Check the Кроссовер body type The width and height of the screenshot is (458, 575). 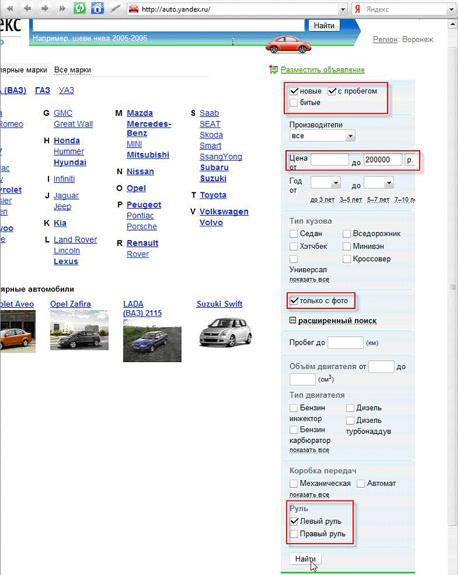coord(347,259)
